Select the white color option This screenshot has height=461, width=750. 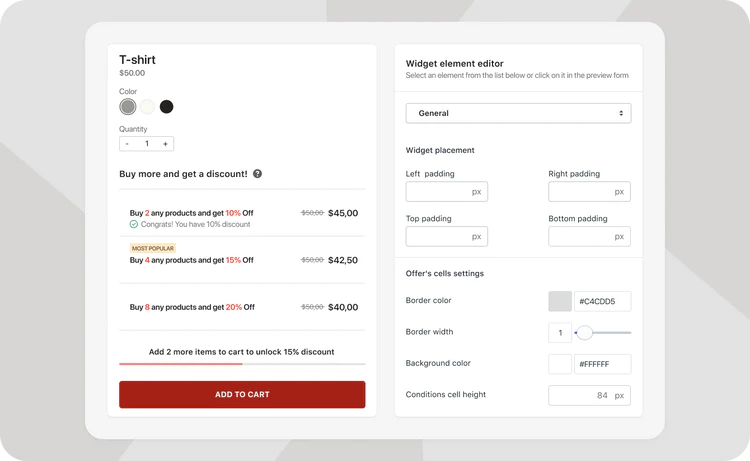point(147,107)
